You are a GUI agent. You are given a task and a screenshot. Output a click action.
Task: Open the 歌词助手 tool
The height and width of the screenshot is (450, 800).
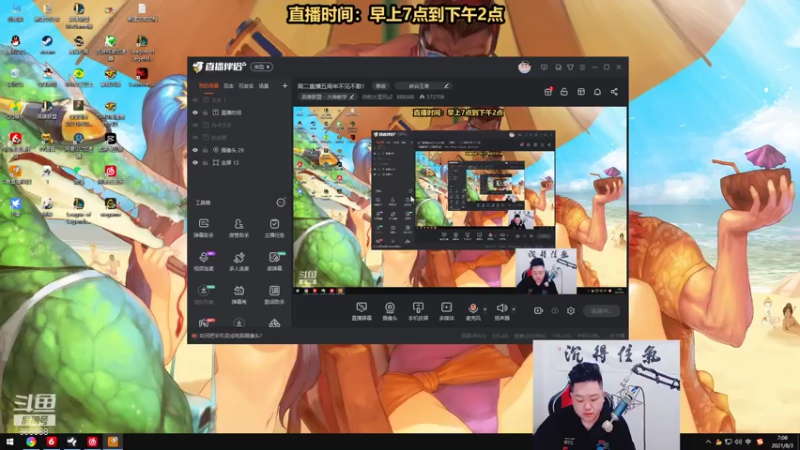coord(274,295)
